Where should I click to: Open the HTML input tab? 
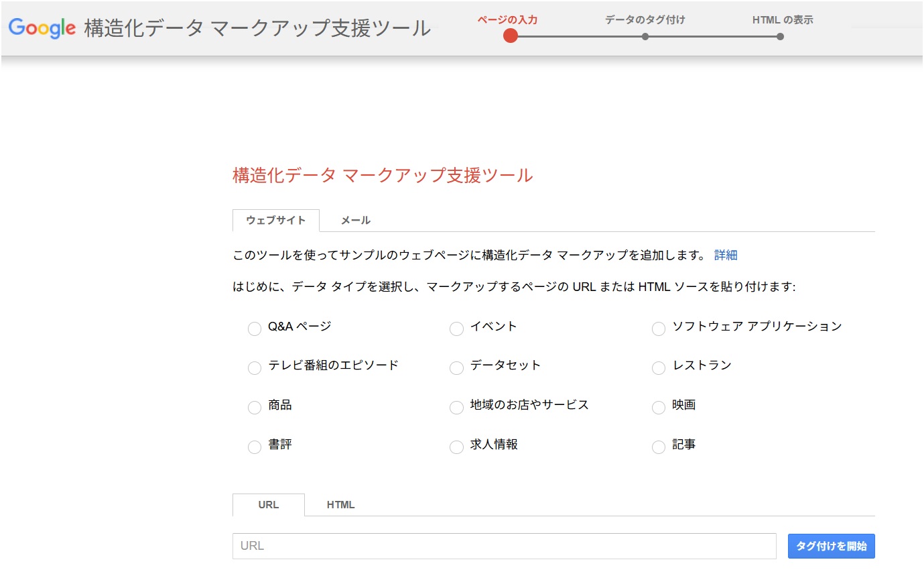pyautogui.click(x=340, y=505)
